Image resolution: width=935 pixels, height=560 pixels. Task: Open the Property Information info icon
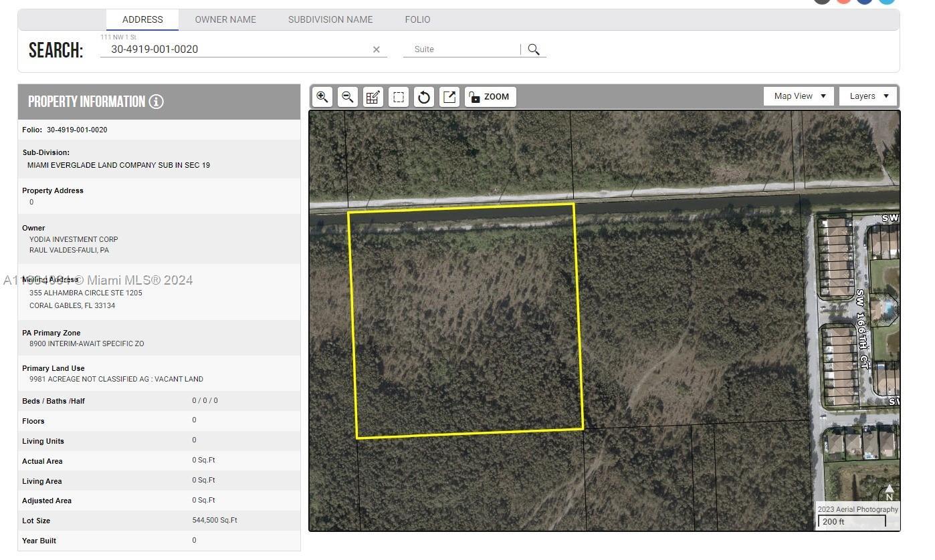tap(156, 102)
